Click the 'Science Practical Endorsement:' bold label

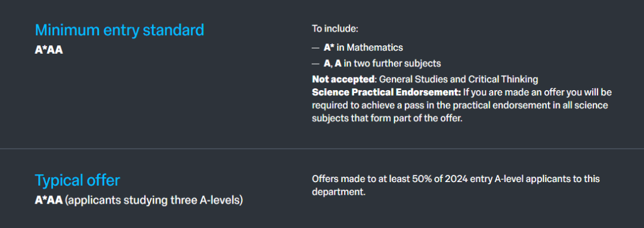pos(387,91)
